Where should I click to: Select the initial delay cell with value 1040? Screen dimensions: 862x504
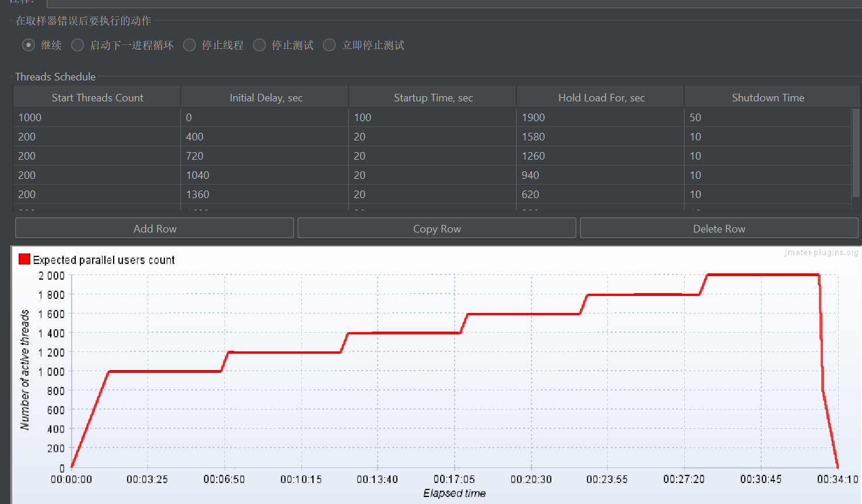coord(265,175)
